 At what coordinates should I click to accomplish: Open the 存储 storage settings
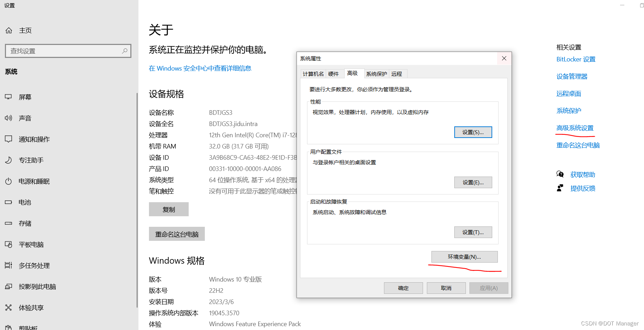(25, 223)
